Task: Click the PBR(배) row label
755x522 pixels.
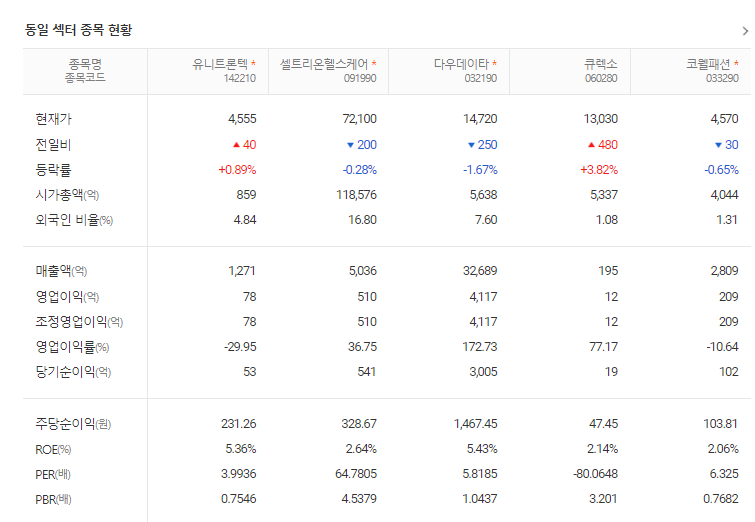Action: click(x=53, y=499)
